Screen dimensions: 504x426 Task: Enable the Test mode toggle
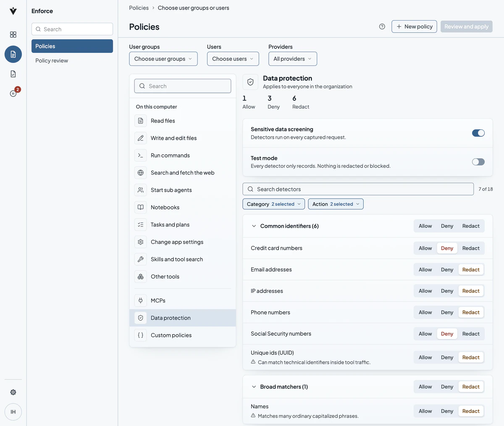tap(478, 162)
